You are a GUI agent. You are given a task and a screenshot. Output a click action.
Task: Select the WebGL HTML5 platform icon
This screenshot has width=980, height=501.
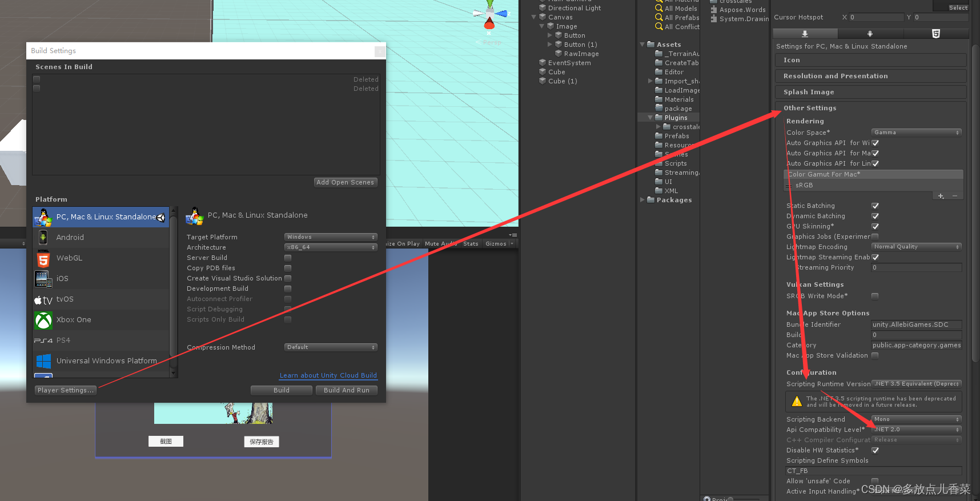point(43,258)
